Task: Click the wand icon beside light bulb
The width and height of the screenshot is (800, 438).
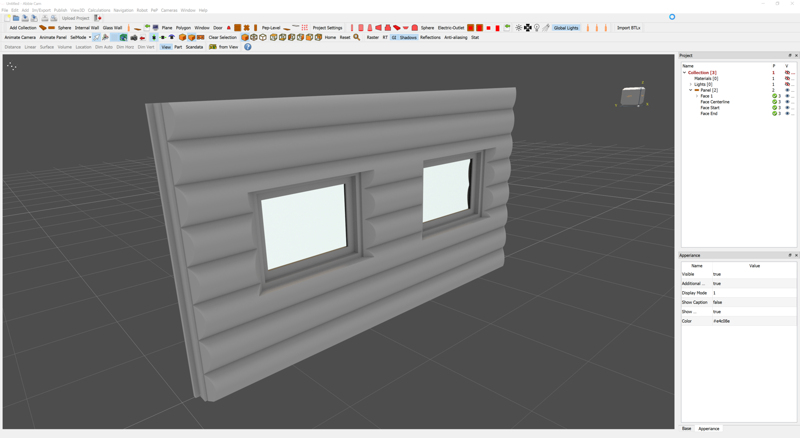Action: pos(545,28)
